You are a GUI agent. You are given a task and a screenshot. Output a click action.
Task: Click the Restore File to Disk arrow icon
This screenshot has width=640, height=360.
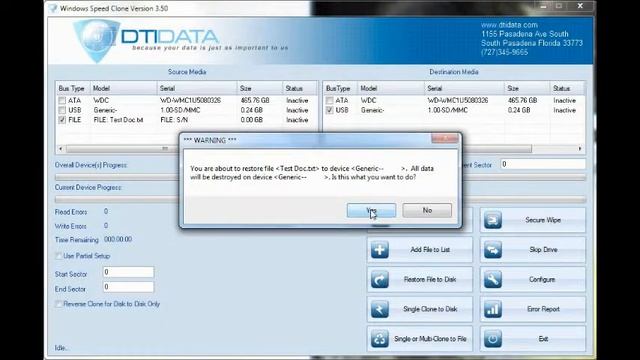click(380, 280)
